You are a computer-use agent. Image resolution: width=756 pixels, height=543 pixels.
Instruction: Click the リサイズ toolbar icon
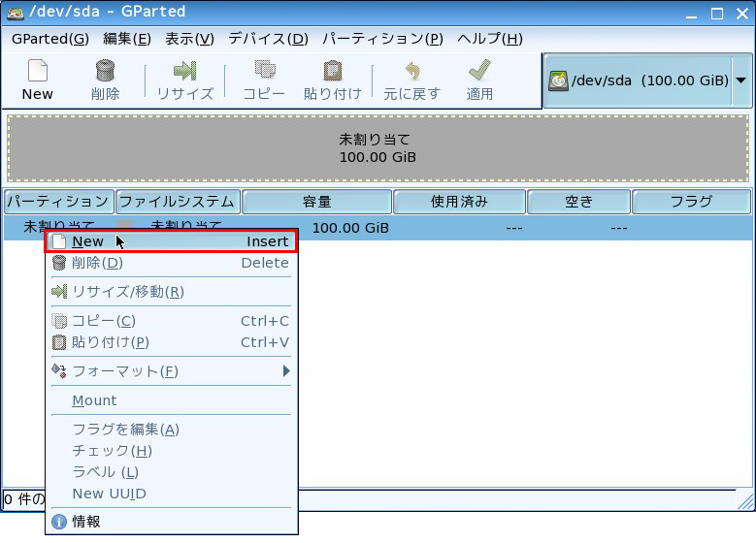click(x=184, y=72)
